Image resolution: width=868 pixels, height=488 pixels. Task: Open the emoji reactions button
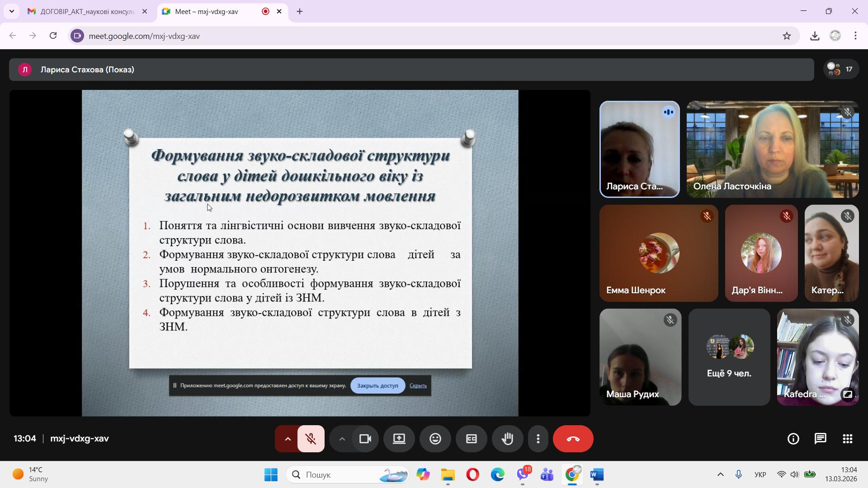pyautogui.click(x=435, y=439)
